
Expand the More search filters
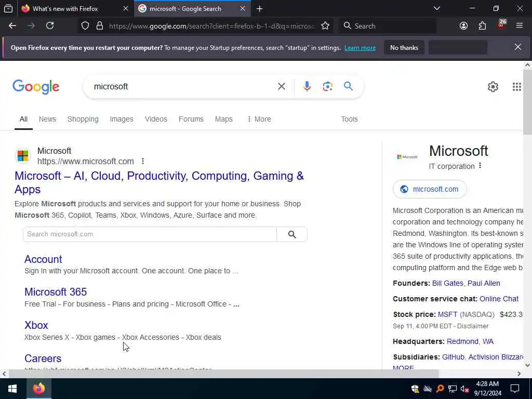[259, 119]
